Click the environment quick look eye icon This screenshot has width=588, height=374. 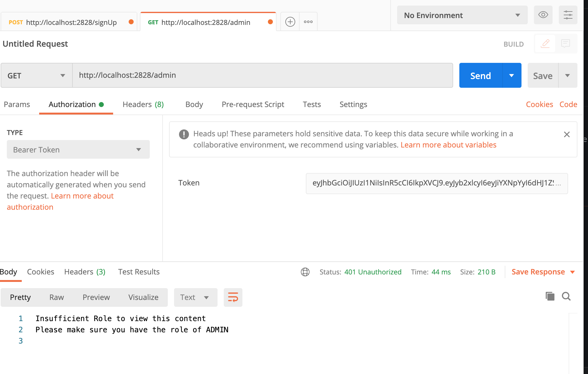tap(543, 15)
